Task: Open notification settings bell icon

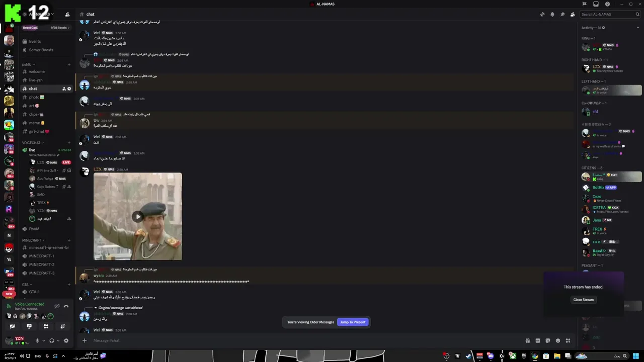Action: (x=552, y=14)
